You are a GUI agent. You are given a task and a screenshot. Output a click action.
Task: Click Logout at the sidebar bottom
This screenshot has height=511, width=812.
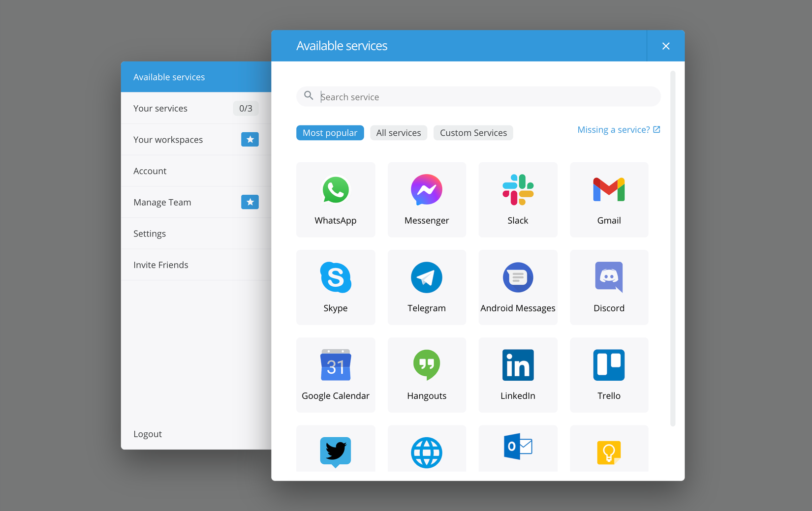[x=148, y=434]
